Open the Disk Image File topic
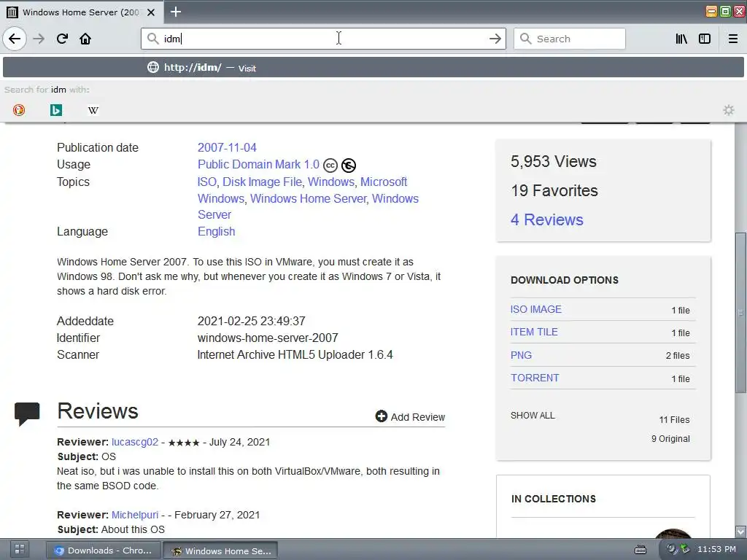This screenshot has width=747, height=560. [x=262, y=182]
